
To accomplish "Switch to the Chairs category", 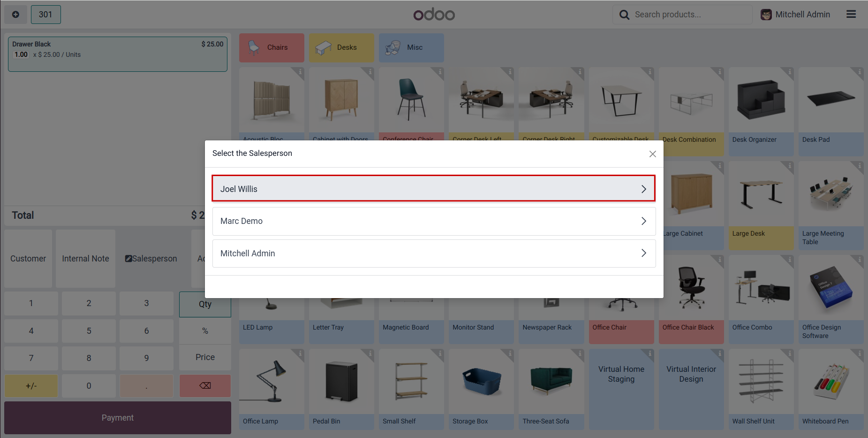I will click(272, 47).
